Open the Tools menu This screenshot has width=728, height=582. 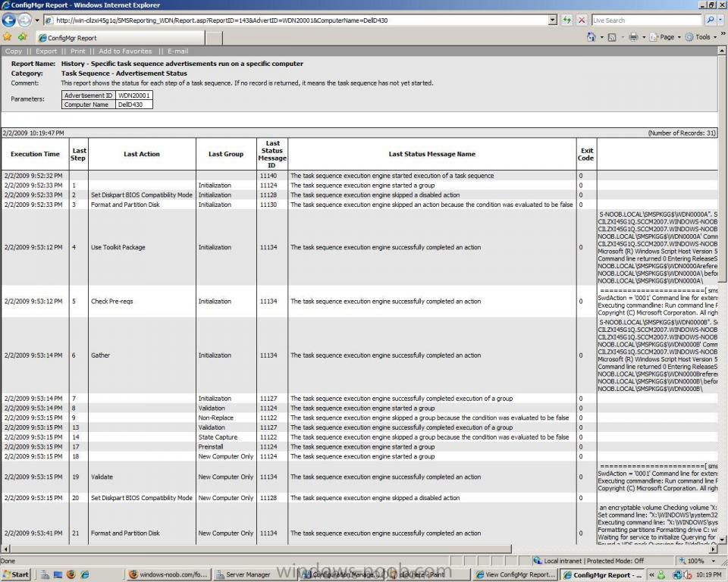[x=701, y=37]
